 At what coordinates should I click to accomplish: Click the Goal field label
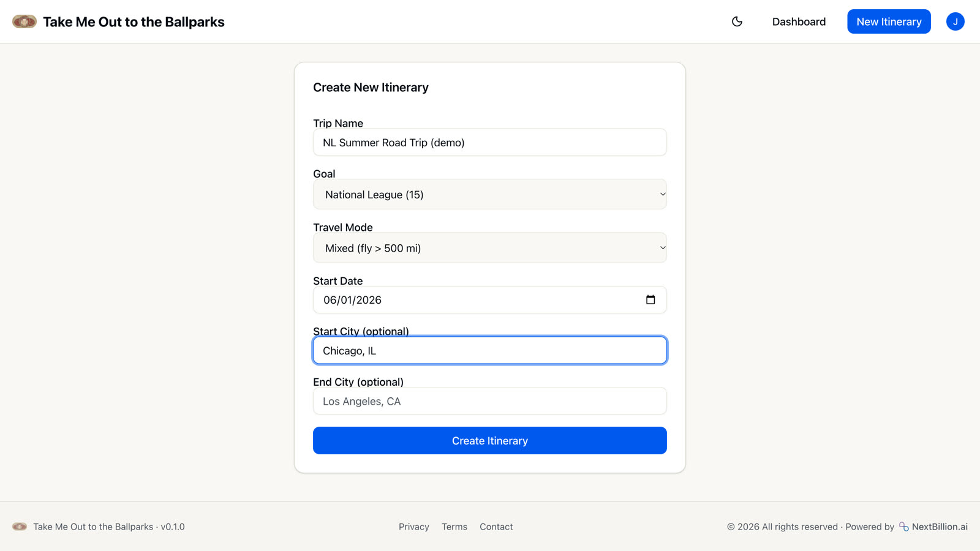tap(324, 174)
